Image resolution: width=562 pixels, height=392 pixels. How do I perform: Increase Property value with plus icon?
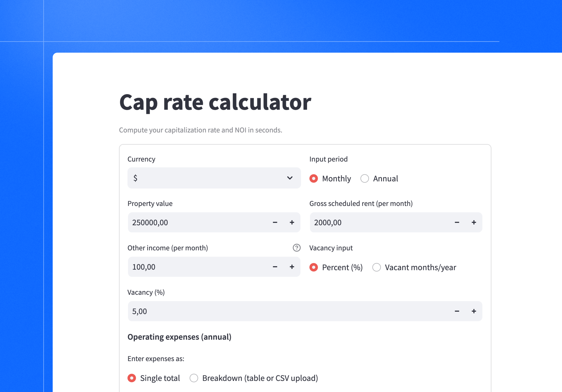(292, 222)
